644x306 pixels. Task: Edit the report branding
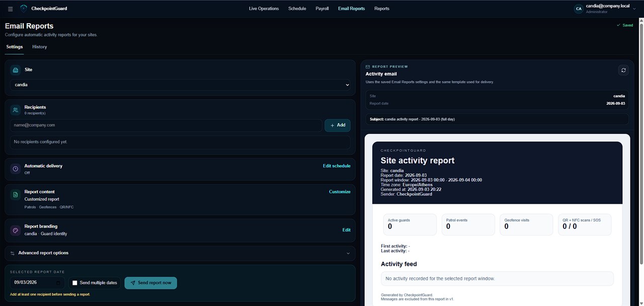347,230
